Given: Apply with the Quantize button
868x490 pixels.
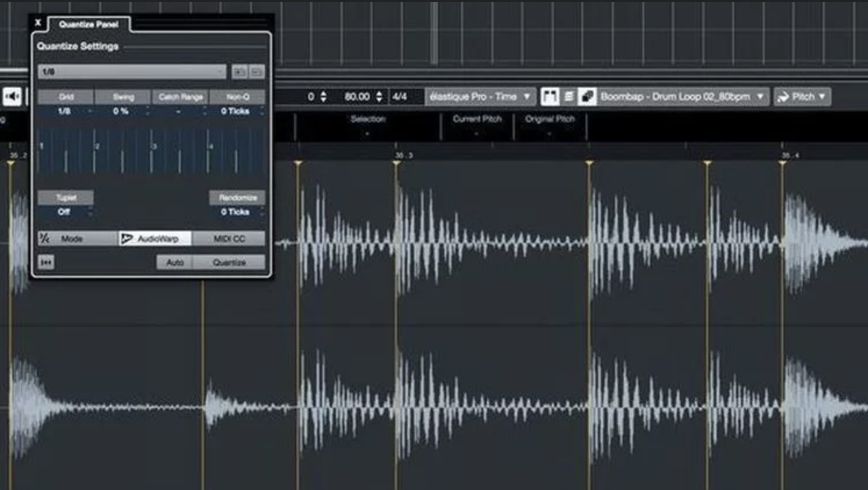Looking at the screenshot, I should [x=229, y=262].
